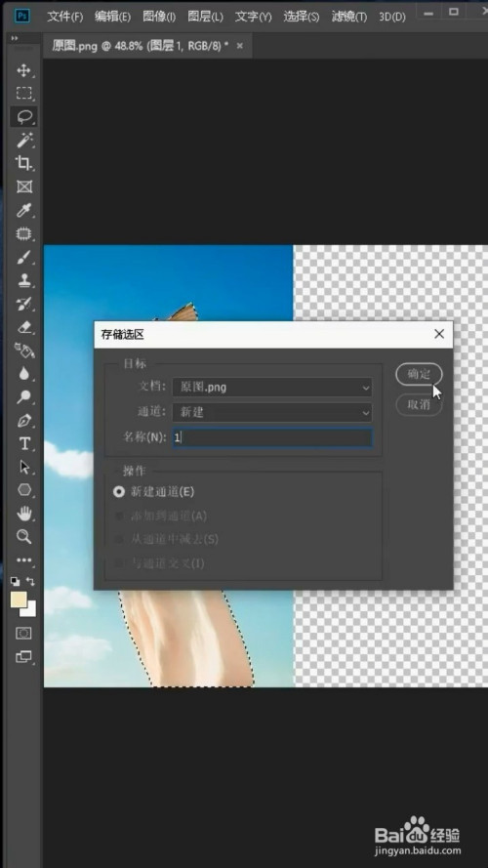Select the Patch healing tool
This screenshot has width=488, height=868.
(x=23, y=233)
